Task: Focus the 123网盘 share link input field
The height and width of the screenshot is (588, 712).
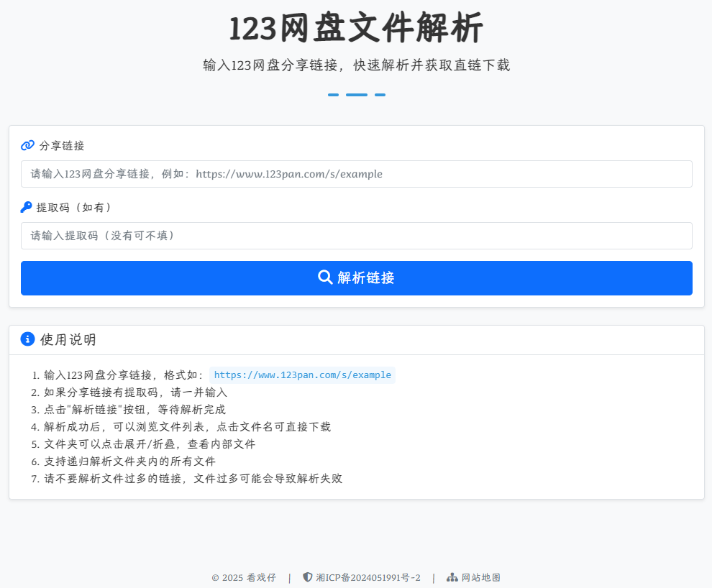Action: pos(356,174)
